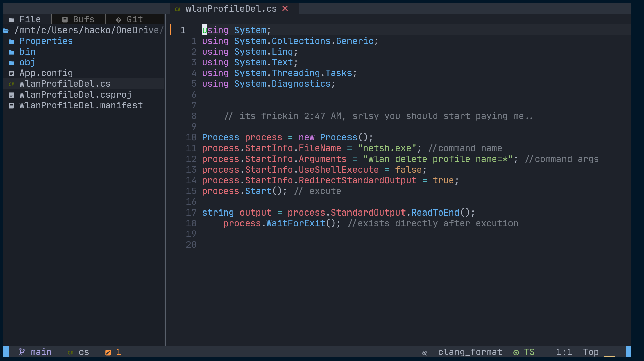Click relative line number 10 in gutter
The image size is (644, 361).
pos(191,137)
